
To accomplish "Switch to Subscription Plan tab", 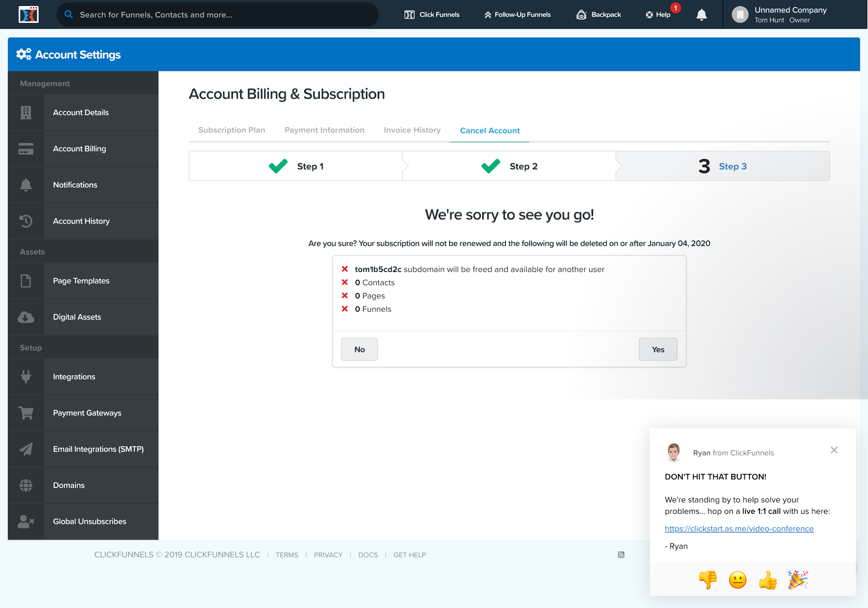I will click(x=231, y=130).
